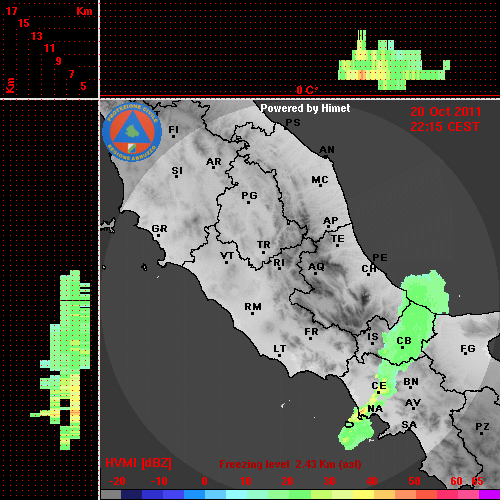Click the AP city label
The height and width of the screenshot is (500, 500).
(331, 221)
